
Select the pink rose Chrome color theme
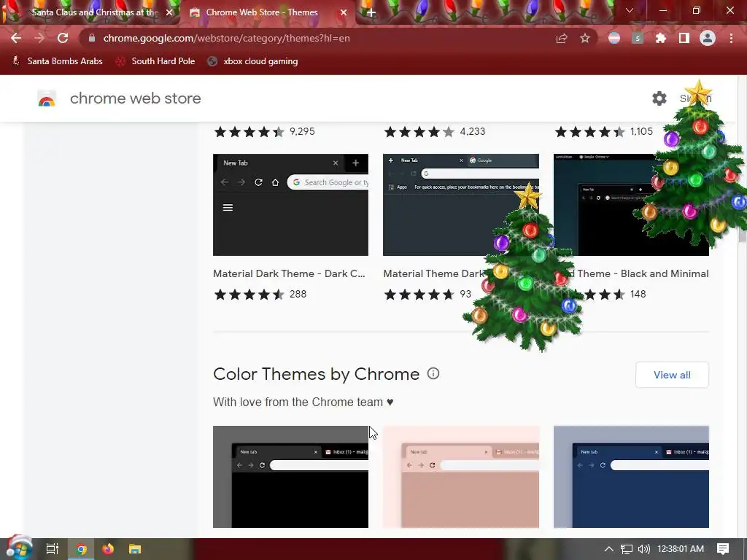[461, 477]
